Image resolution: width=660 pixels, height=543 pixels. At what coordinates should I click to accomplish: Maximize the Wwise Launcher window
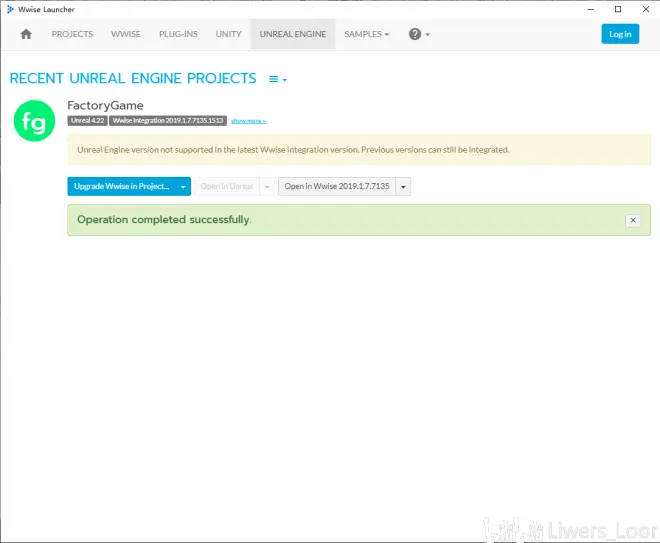click(618, 9)
